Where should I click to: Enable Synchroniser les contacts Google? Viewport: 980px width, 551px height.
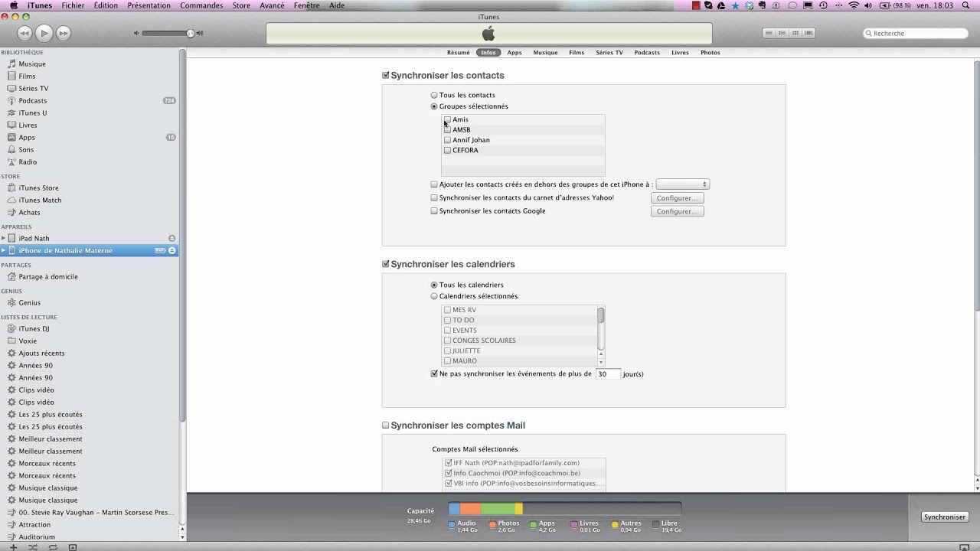(434, 211)
